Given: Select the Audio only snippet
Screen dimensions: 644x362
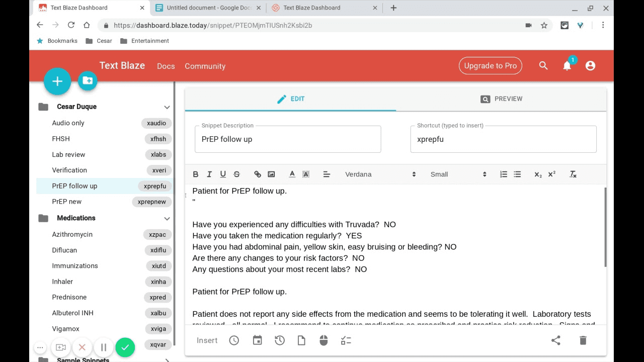Looking at the screenshot, I should point(105,123).
